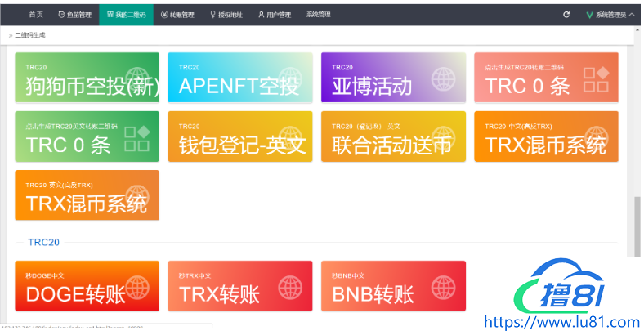Viewport: 644px width, 331px height.
Task: Click globe icon on TRX转账 card
Action: (x=292, y=289)
